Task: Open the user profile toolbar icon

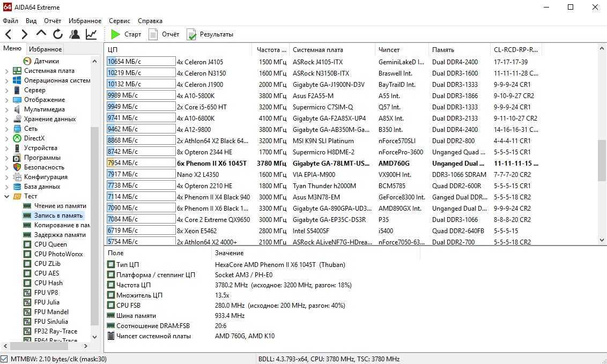Action: (x=75, y=34)
